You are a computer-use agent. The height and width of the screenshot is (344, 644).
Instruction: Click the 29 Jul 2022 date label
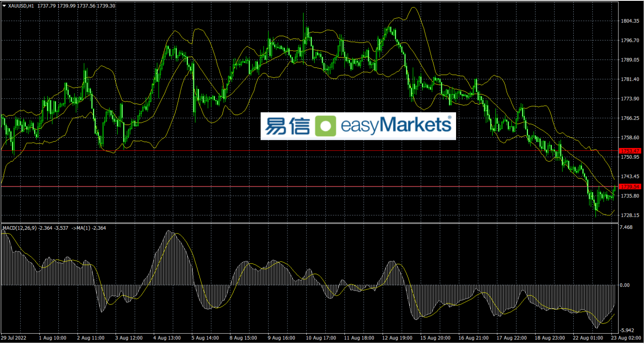(13, 338)
